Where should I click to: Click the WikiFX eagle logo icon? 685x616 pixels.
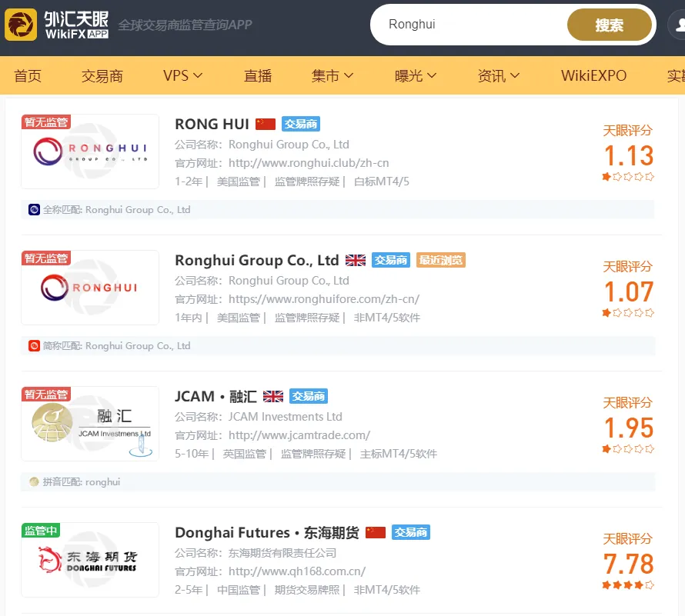[21, 25]
